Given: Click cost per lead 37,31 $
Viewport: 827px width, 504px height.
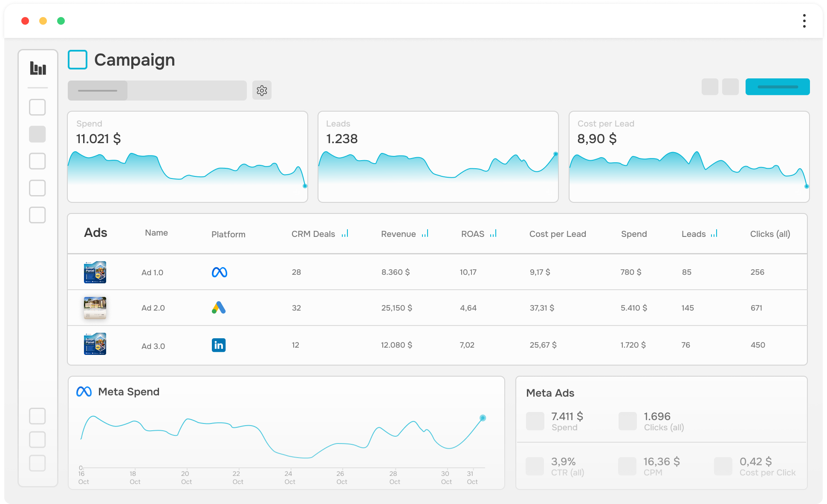Looking at the screenshot, I should pyautogui.click(x=542, y=308).
